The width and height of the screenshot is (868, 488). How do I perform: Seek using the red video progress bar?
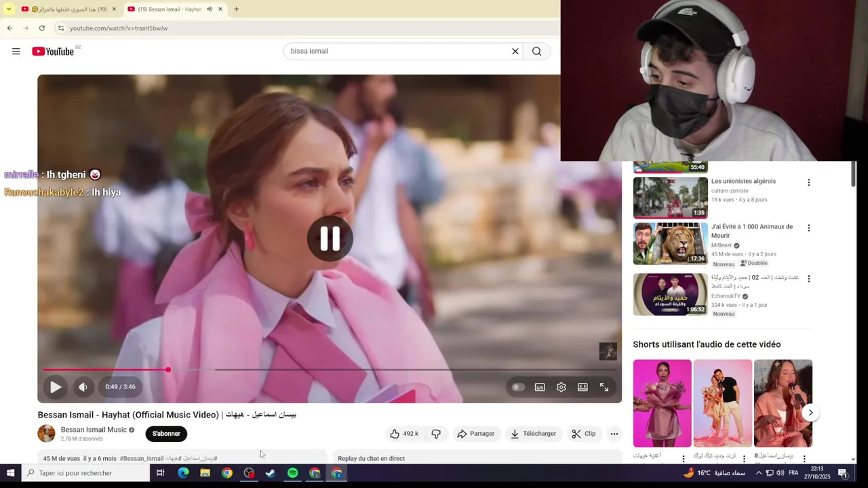pos(329,369)
